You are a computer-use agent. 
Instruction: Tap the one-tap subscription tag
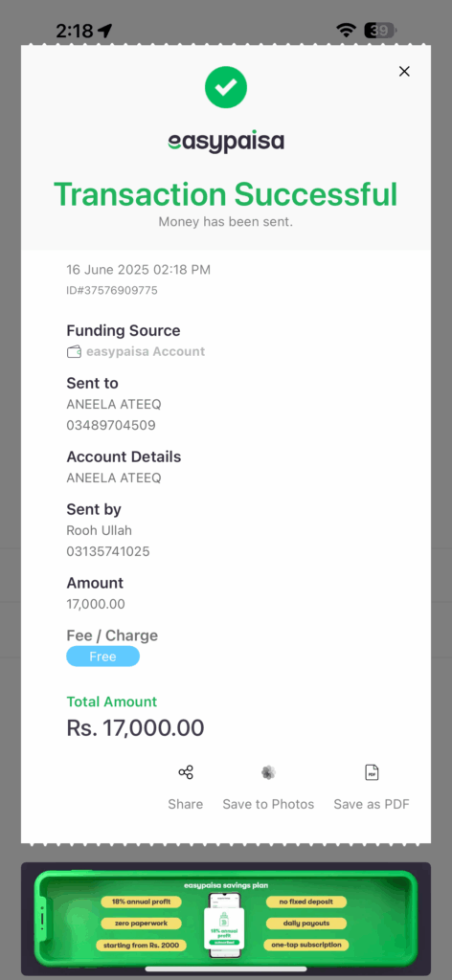click(306, 945)
